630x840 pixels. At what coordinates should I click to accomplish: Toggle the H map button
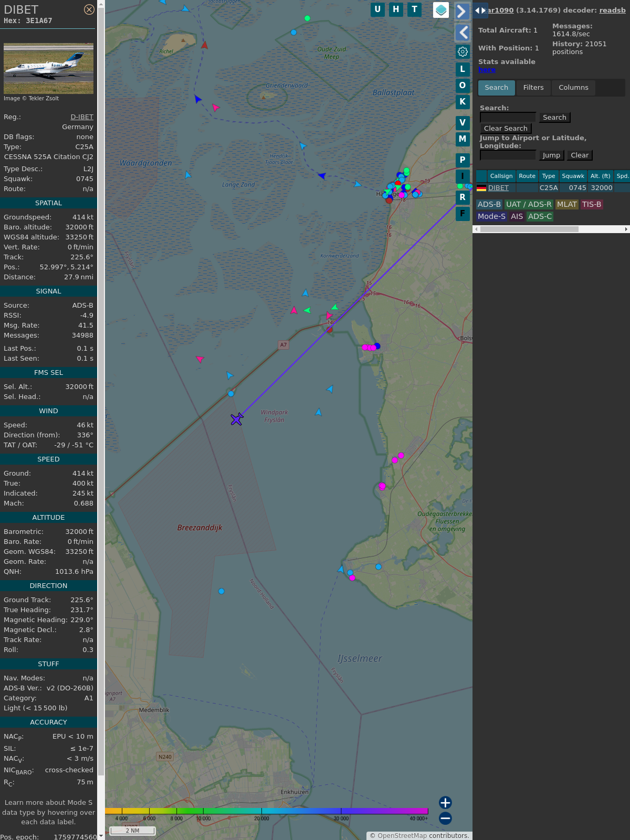click(x=396, y=9)
